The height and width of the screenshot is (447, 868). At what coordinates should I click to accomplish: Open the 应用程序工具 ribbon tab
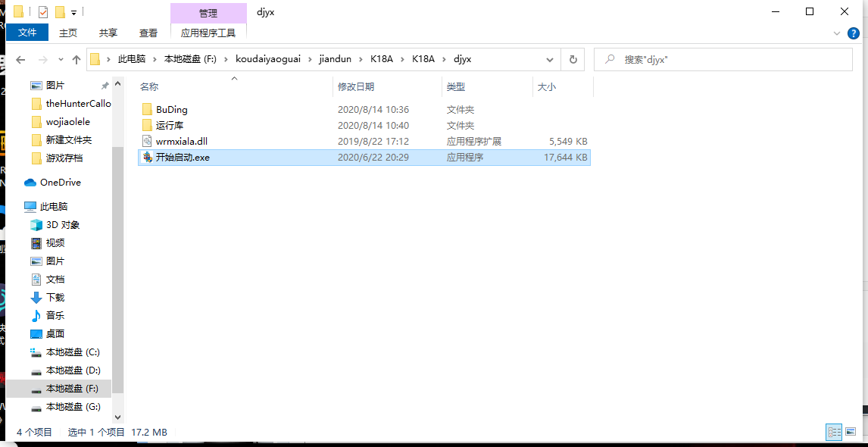coord(208,33)
